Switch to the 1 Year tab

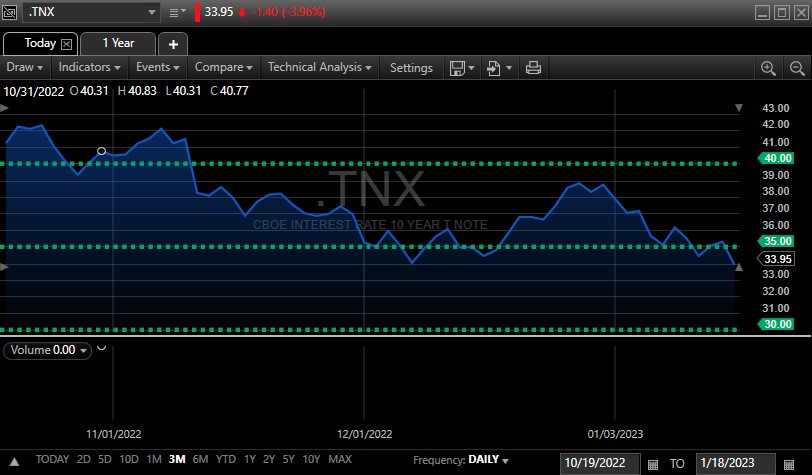click(x=117, y=44)
